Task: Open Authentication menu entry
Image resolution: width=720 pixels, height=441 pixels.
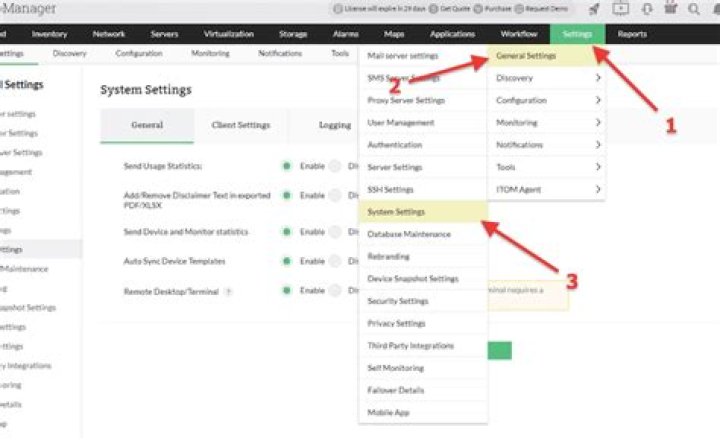Action: pyautogui.click(x=422, y=145)
